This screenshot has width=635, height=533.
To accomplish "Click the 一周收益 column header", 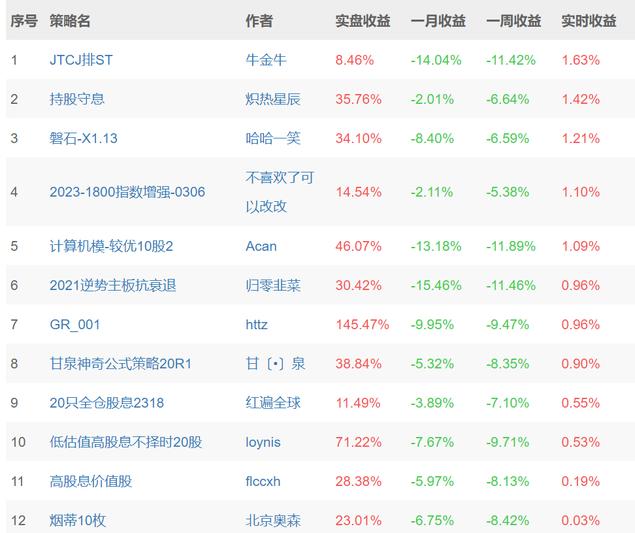I will [513, 21].
